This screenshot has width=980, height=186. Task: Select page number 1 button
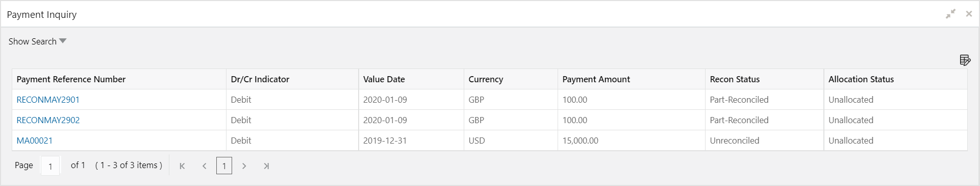224,166
